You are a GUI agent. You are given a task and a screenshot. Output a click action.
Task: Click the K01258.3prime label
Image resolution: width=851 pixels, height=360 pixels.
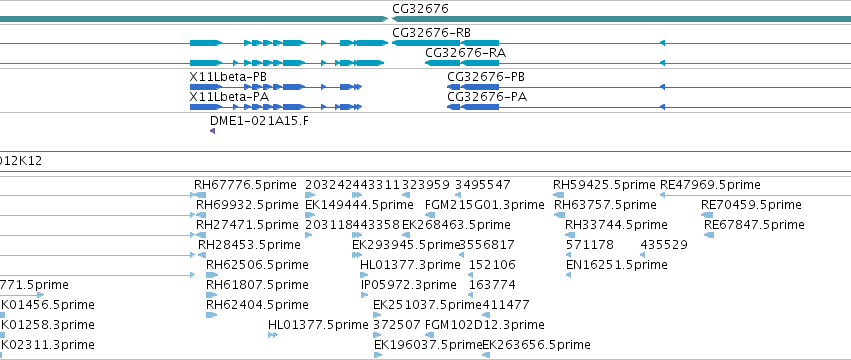(x=48, y=325)
